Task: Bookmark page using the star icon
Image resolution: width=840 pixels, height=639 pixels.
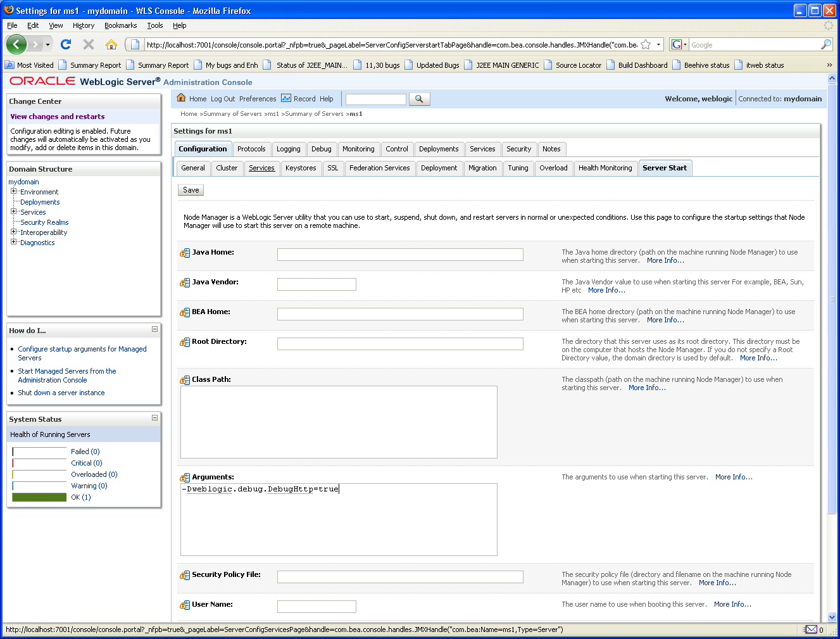Action: pyautogui.click(x=646, y=44)
